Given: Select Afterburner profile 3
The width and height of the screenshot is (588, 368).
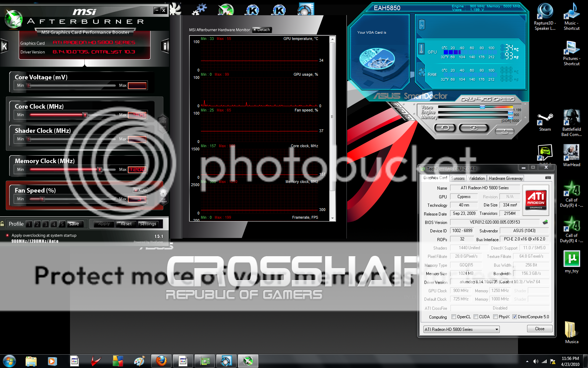Looking at the screenshot, I should tap(45, 224).
